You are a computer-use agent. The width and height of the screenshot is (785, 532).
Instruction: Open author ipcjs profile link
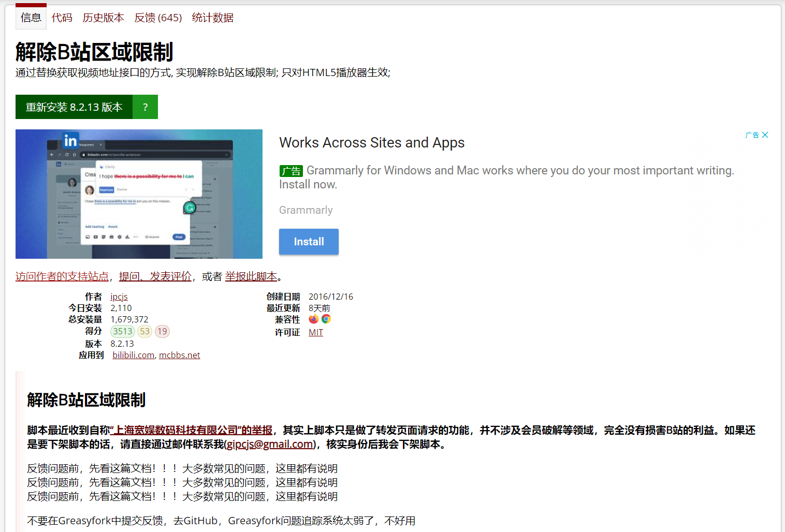coord(119,297)
